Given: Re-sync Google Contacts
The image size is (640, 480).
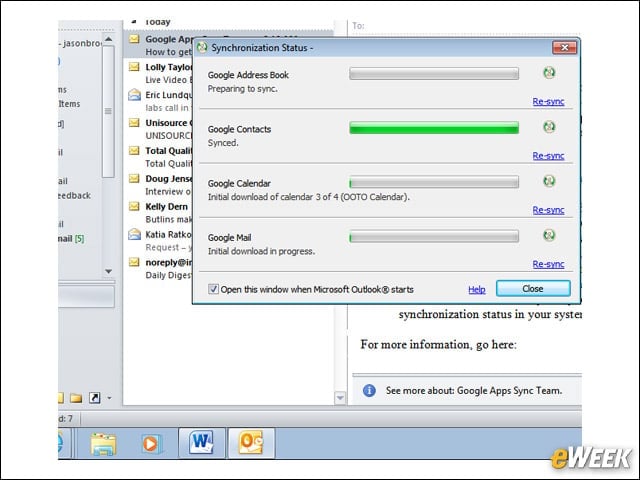Looking at the screenshot, I should 548,156.
